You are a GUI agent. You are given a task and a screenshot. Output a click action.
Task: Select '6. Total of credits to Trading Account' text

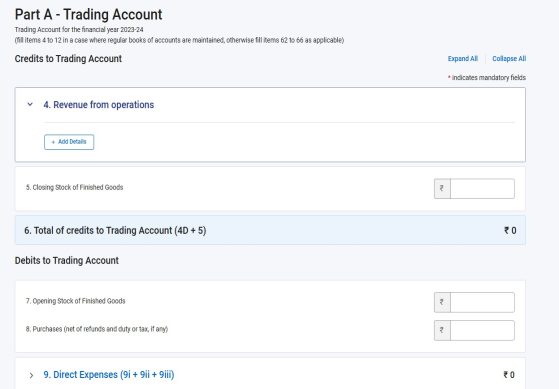pos(115,231)
